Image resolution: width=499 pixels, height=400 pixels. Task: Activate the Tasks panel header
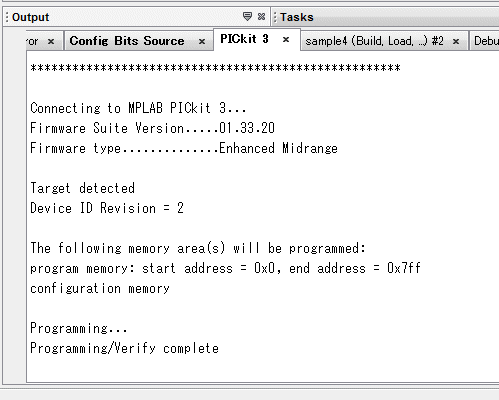[x=297, y=17]
